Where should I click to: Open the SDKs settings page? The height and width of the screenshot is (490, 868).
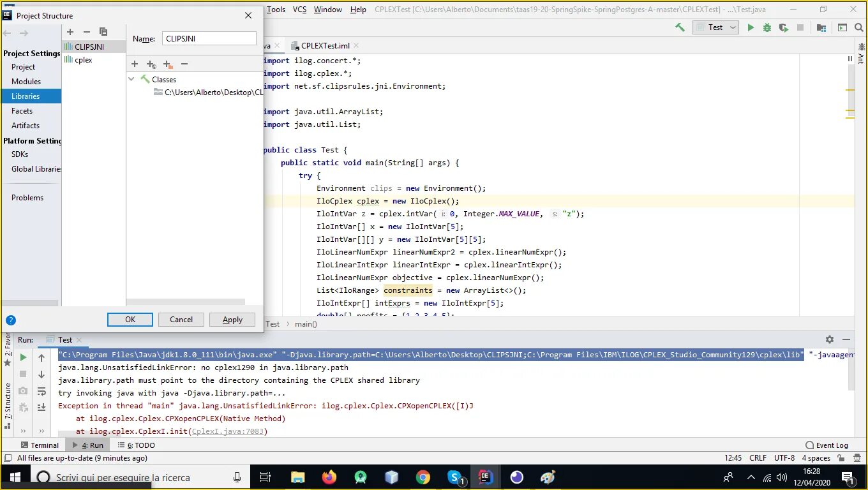[20, 154]
